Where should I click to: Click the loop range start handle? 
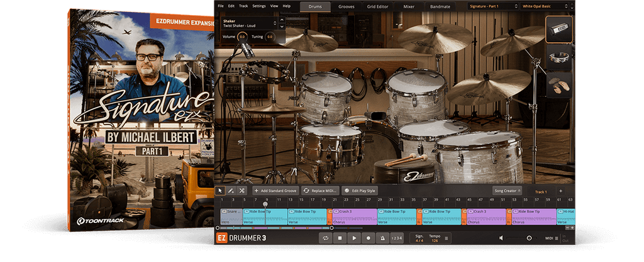218,227
